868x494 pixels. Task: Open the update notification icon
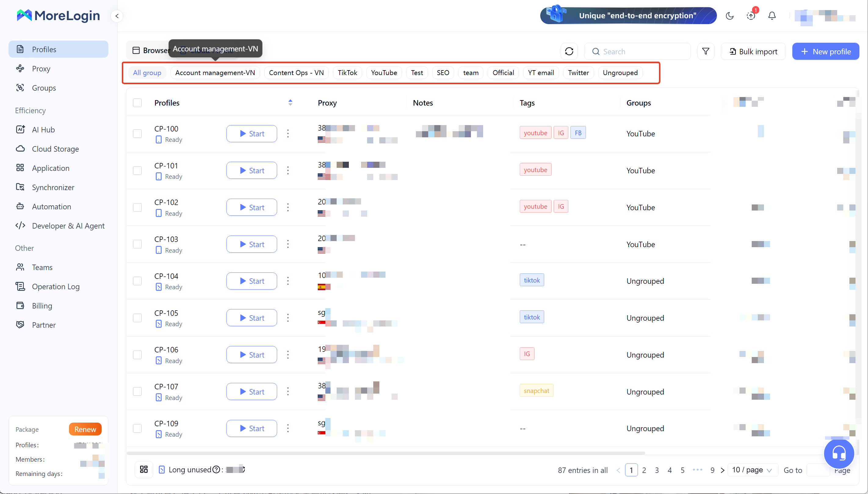coord(751,16)
